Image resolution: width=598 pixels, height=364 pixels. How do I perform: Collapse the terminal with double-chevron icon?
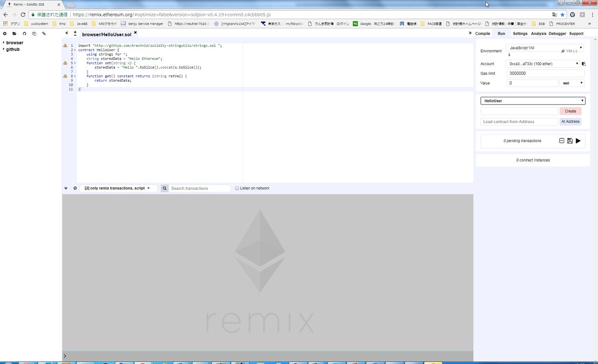[66, 188]
